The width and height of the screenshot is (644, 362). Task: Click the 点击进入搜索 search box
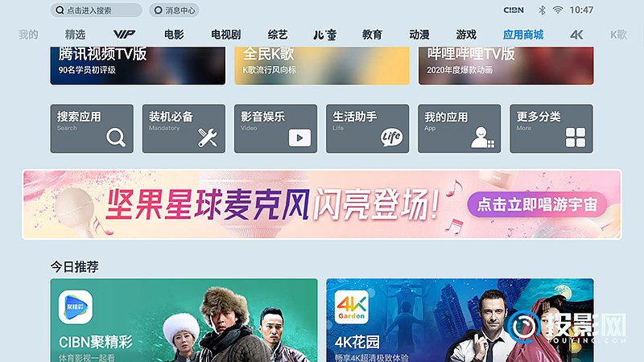pyautogui.click(x=96, y=10)
